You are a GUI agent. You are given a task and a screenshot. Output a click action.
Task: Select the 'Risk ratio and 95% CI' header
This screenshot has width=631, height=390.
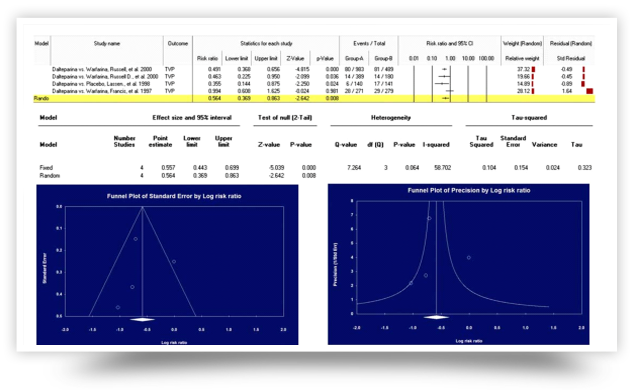(x=450, y=43)
